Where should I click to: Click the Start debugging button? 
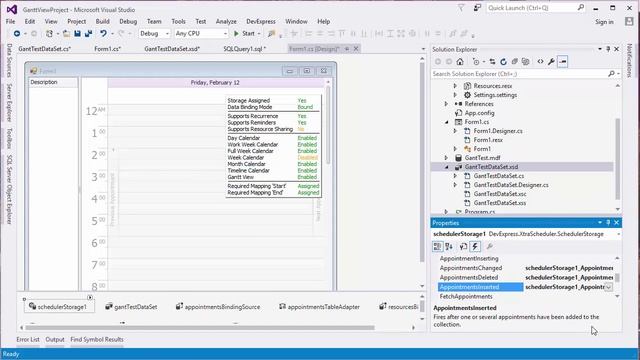point(244,33)
